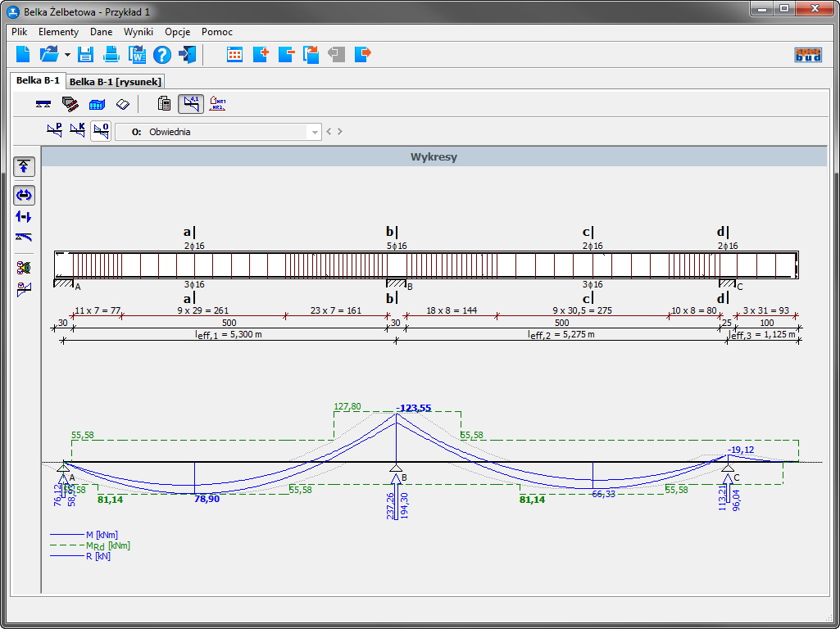
Task: Open the calculator icon in the beam toolbar
Action: [164, 104]
